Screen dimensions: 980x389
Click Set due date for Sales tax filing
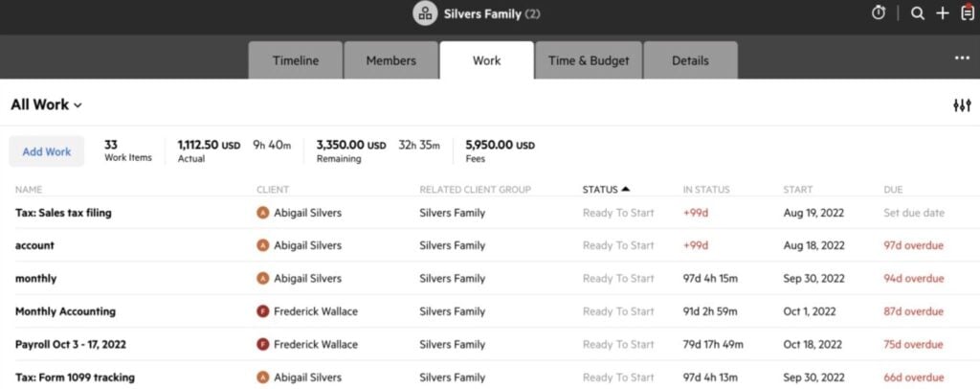(914, 213)
